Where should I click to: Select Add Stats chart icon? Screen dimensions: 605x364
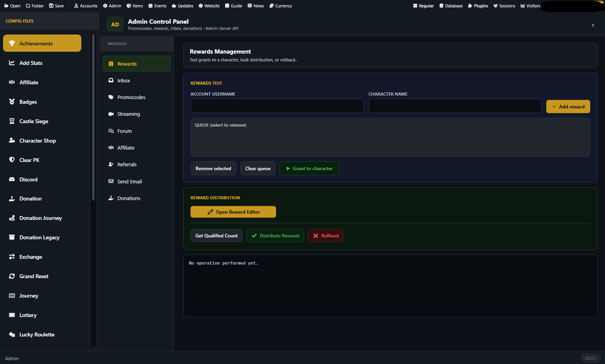tap(12, 63)
